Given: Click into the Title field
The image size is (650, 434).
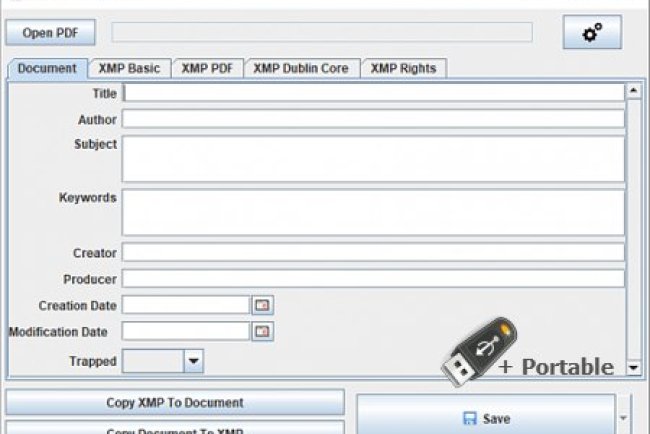Looking at the screenshot, I should pyautogui.click(x=373, y=93).
